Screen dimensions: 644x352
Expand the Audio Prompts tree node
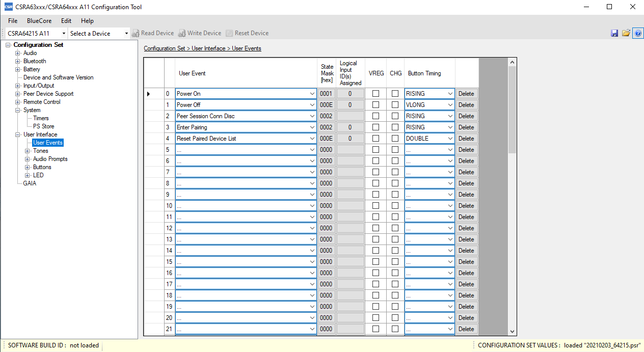click(x=28, y=159)
